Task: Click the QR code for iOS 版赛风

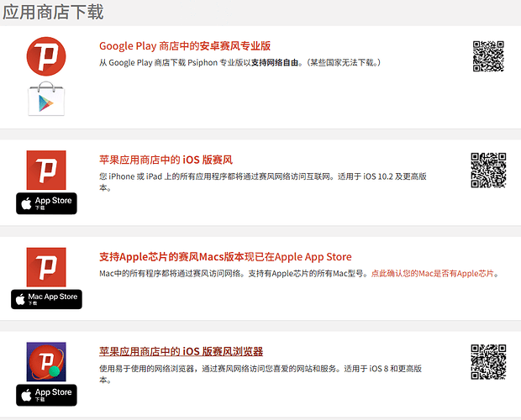Action: 488,170
